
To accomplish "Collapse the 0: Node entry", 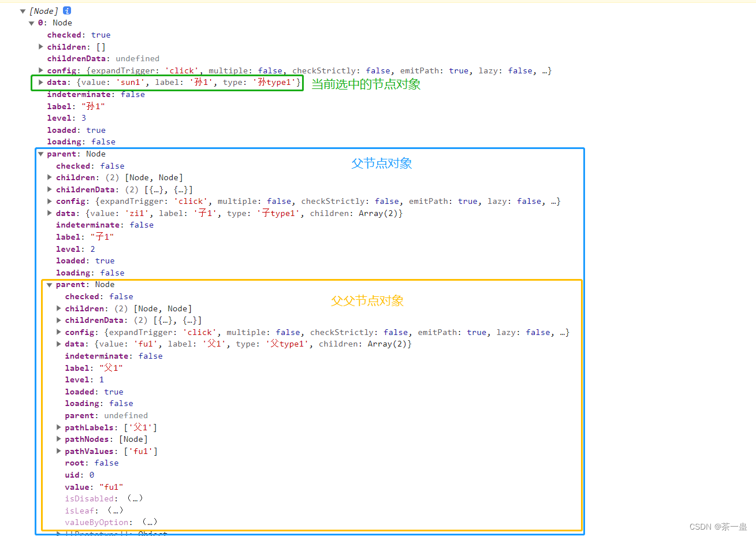I will pyautogui.click(x=31, y=23).
